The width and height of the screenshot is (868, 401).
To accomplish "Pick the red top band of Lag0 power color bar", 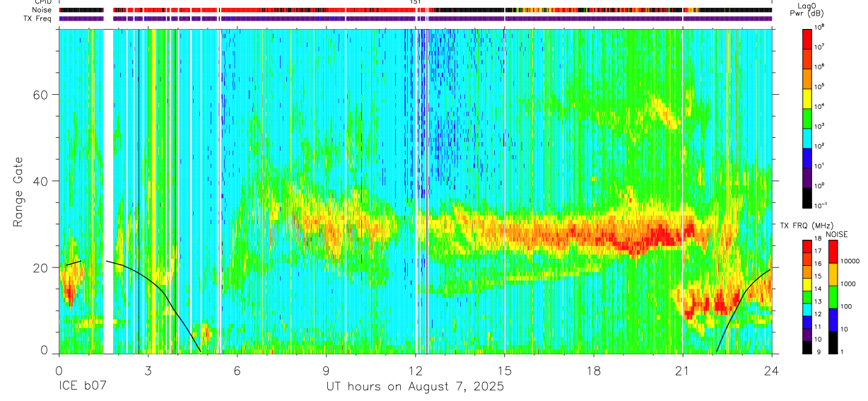I will click(807, 37).
